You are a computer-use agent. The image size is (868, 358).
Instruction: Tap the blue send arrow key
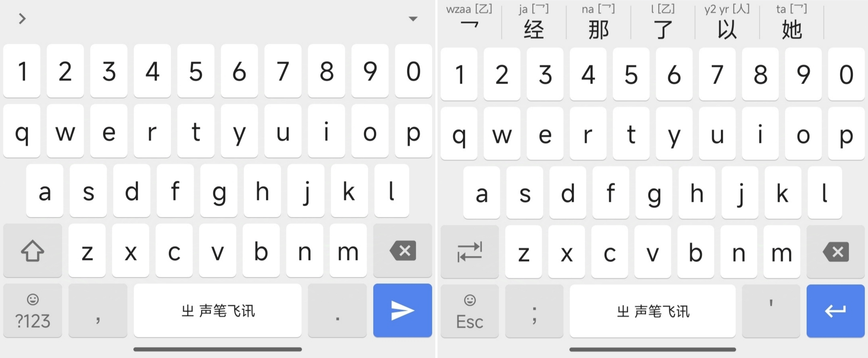pos(402,310)
